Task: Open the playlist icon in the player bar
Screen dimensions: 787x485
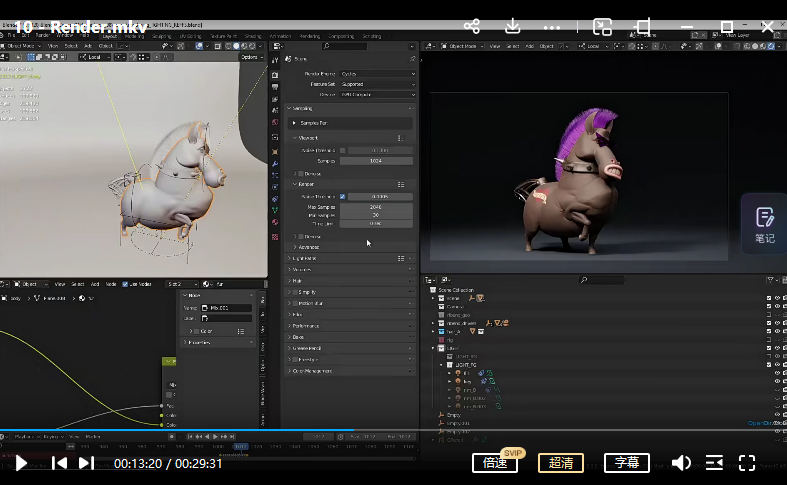Action: (714, 463)
